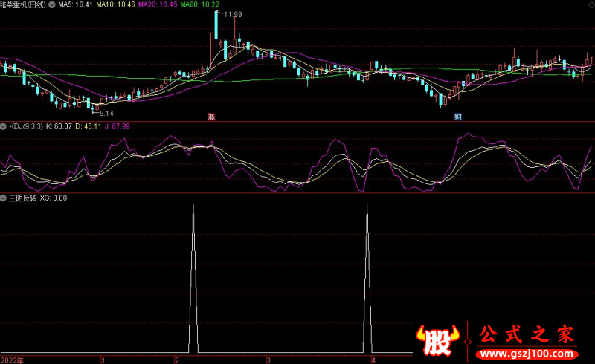Screen dimensions: 595x364
Task: Click the KDJ(9,3,3) indicator name
Action: (25, 127)
